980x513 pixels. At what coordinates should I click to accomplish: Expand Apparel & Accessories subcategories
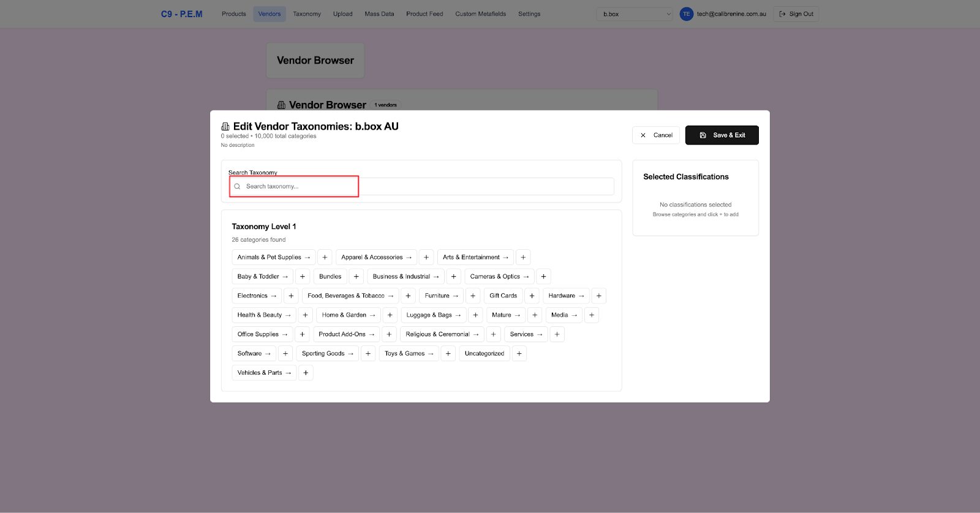click(376, 257)
